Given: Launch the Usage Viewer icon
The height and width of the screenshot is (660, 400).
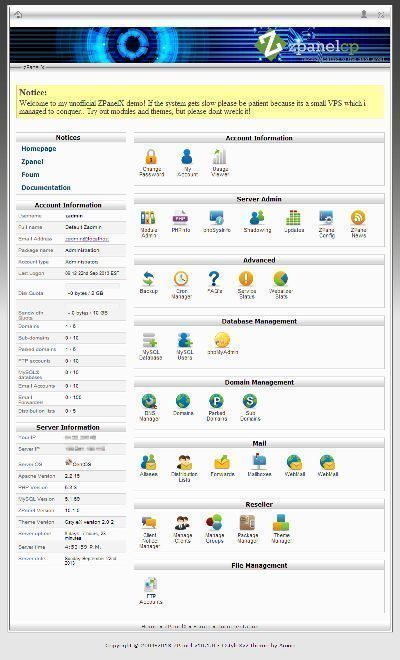Looking at the screenshot, I should click(219, 157).
